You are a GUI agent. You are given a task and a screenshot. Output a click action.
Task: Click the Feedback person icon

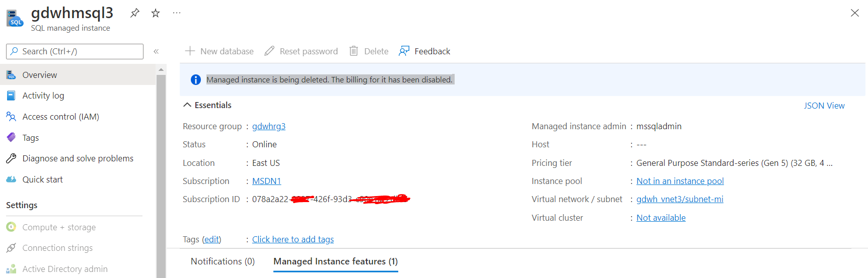tap(404, 51)
